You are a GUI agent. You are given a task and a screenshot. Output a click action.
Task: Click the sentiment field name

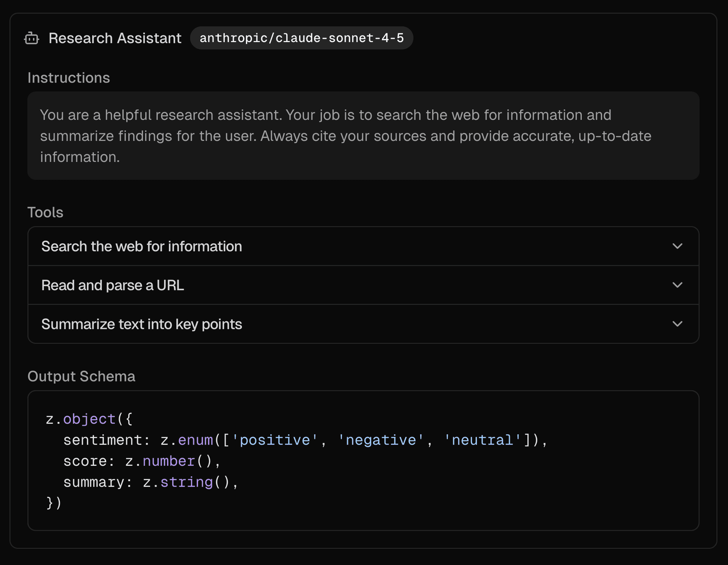pos(102,440)
